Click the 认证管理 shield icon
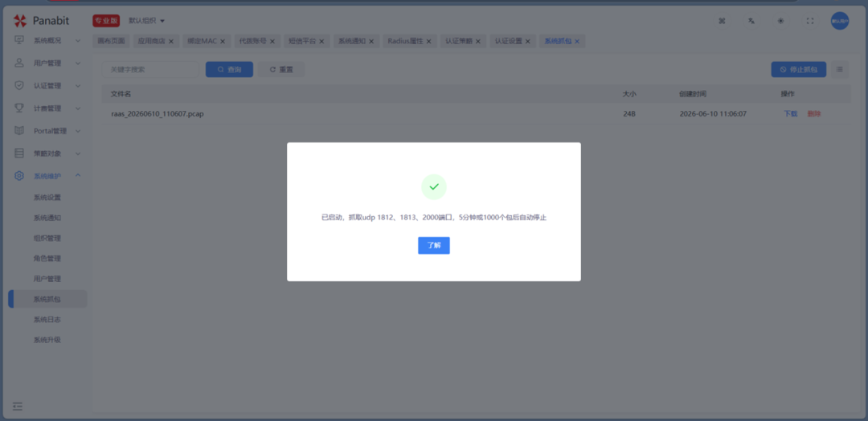The width and height of the screenshot is (868, 421). pyautogui.click(x=19, y=86)
